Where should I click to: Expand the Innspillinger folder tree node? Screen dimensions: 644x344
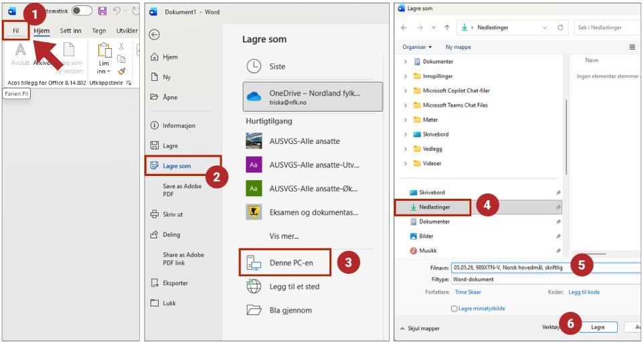[406, 76]
